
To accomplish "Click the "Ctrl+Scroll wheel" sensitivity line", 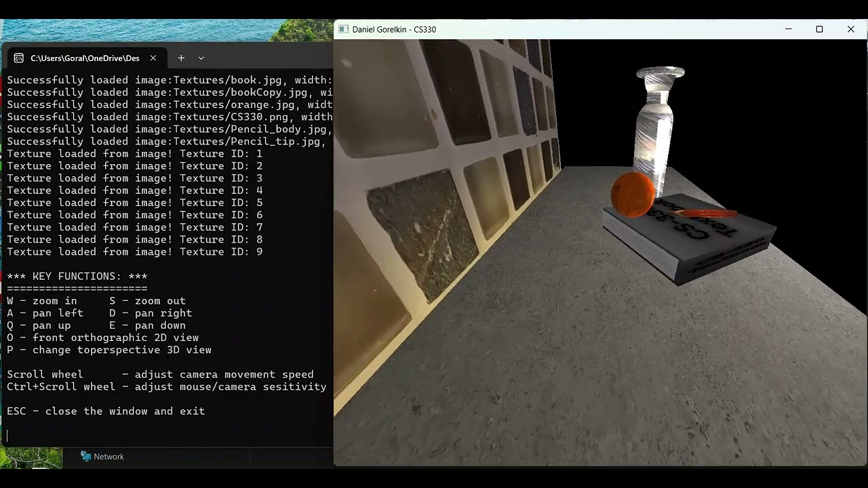I will [x=167, y=386].
